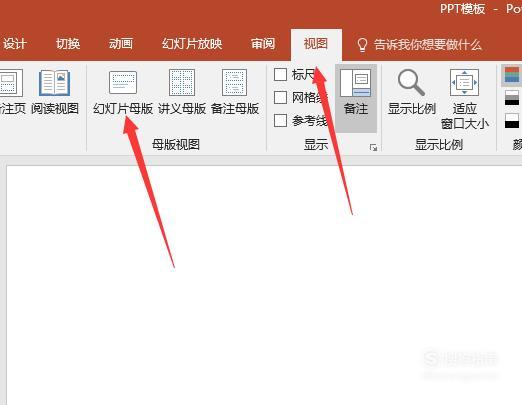Open the Show (显示) group dialog launcher
Viewport: 522px width, 405px height.
tap(373, 147)
